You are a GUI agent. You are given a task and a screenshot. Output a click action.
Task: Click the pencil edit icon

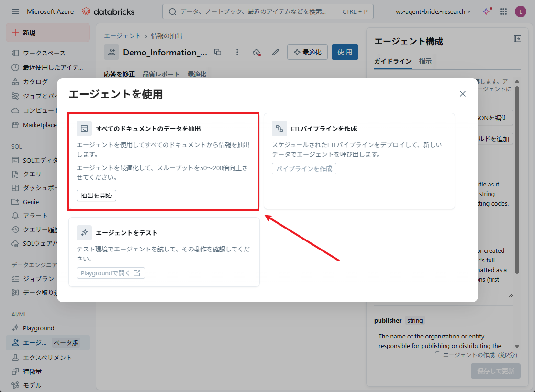(275, 52)
